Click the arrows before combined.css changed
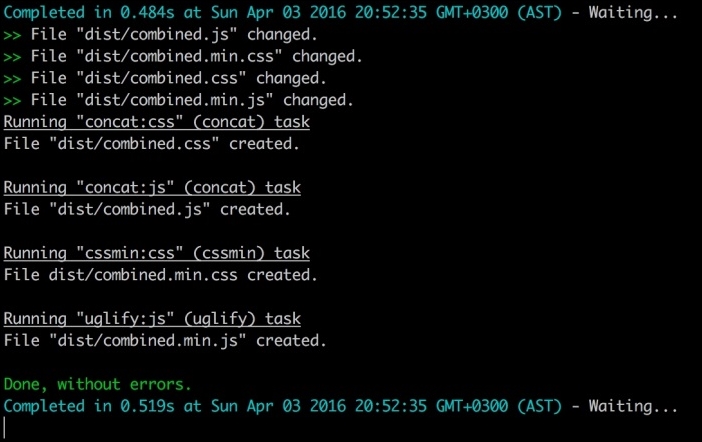The height and width of the screenshot is (442, 702). (13, 79)
